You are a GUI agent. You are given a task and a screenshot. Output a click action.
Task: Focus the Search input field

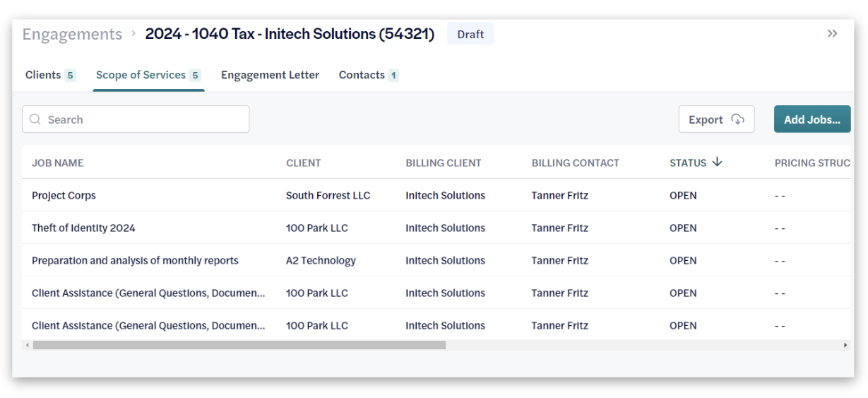(136, 119)
